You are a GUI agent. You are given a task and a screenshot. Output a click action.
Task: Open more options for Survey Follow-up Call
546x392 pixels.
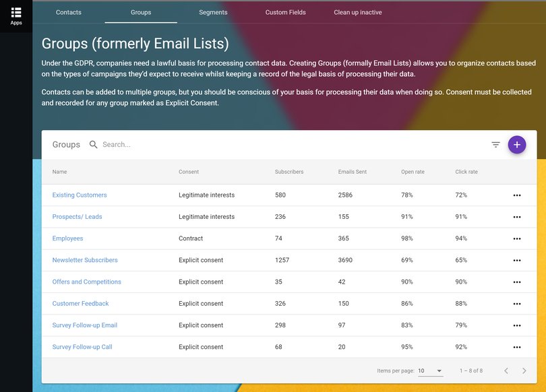(x=517, y=348)
